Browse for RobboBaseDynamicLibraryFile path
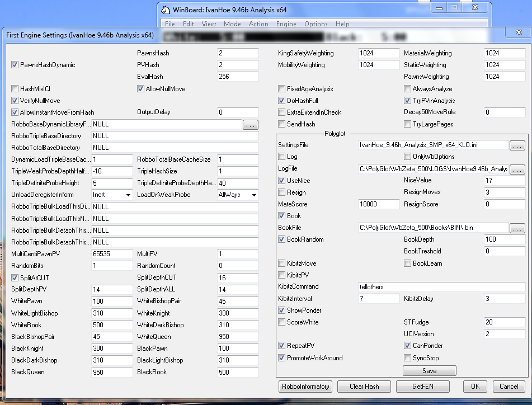532x405 pixels. click(251, 125)
